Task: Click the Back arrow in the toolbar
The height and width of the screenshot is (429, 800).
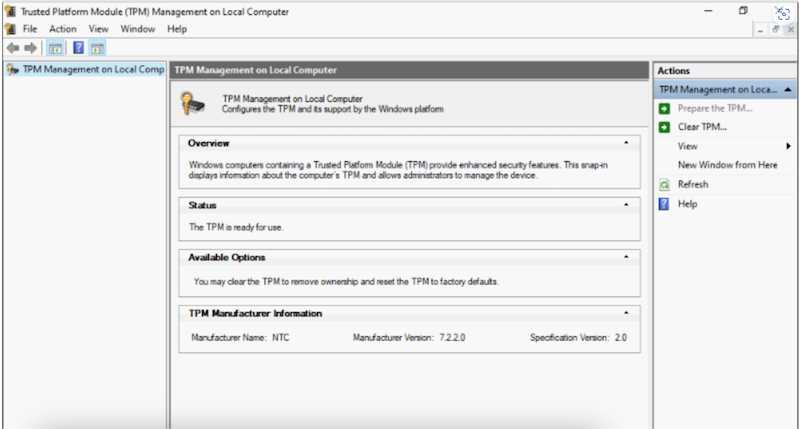Action: point(12,48)
